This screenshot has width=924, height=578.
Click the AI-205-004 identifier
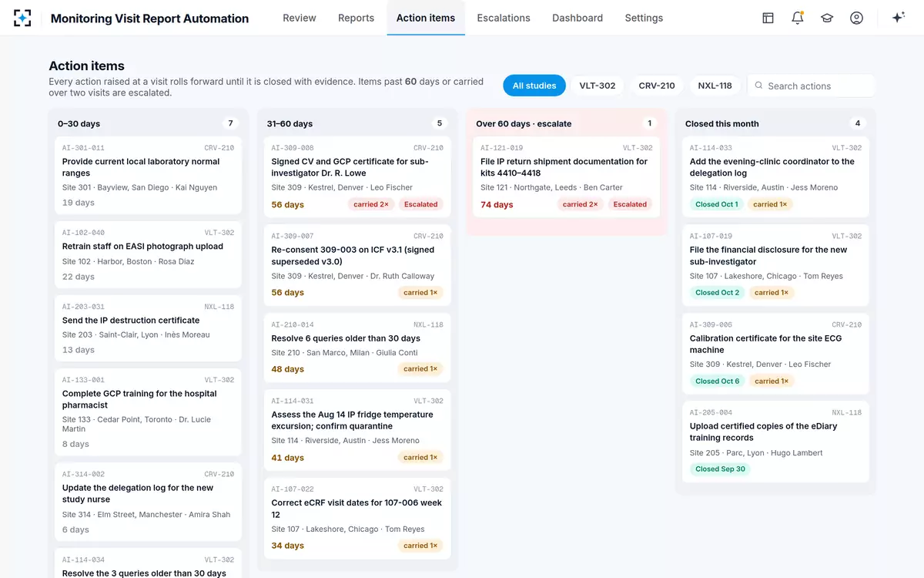pos(711,412)
